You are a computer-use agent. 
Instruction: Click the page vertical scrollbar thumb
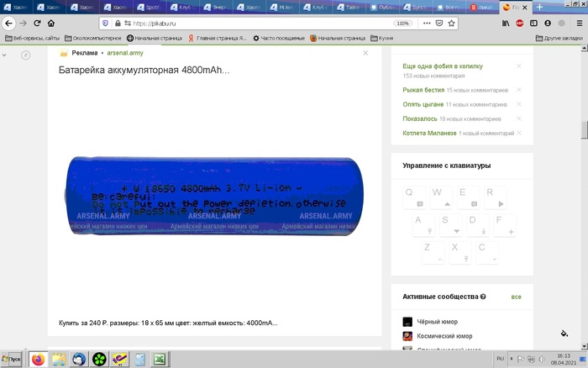pyautogui.click(x=585, y=130)
